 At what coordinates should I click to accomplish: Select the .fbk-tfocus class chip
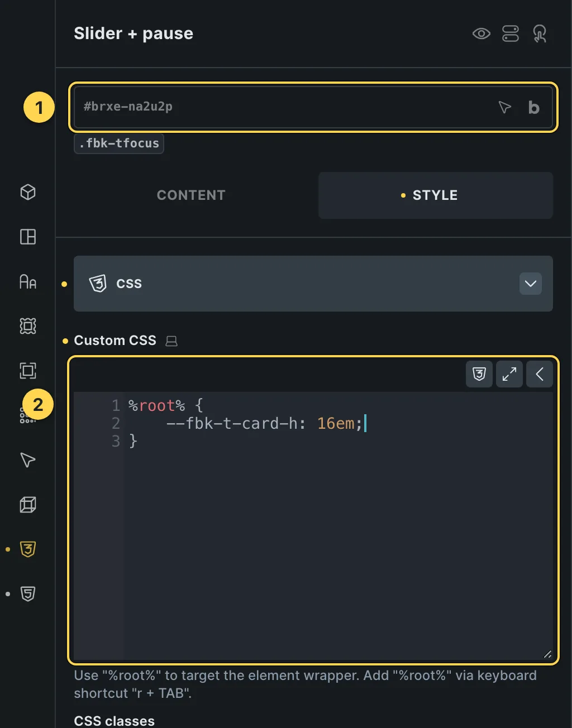119,143
